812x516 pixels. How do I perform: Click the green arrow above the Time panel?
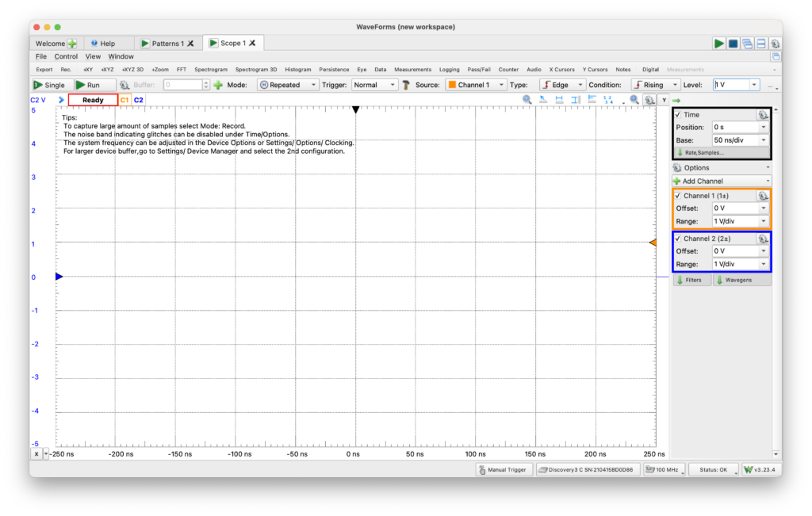pyautogui.click(x=676, y=101)
